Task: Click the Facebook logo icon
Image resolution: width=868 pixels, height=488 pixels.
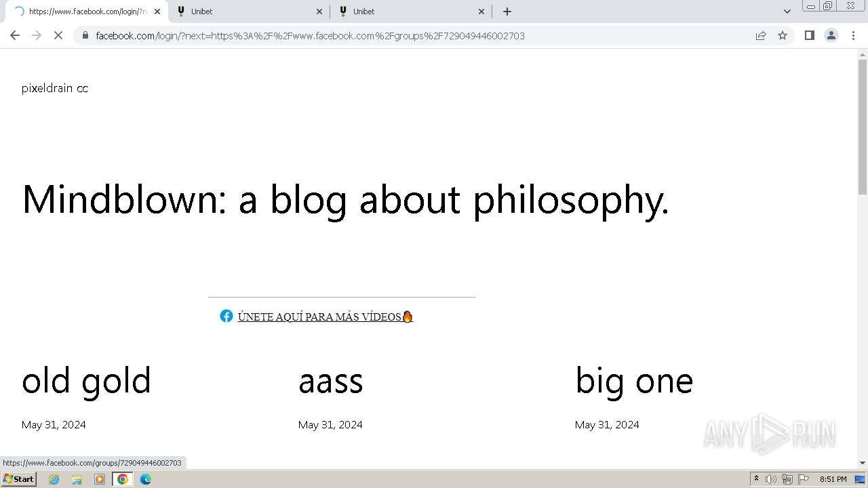Action: pos(226,316)
